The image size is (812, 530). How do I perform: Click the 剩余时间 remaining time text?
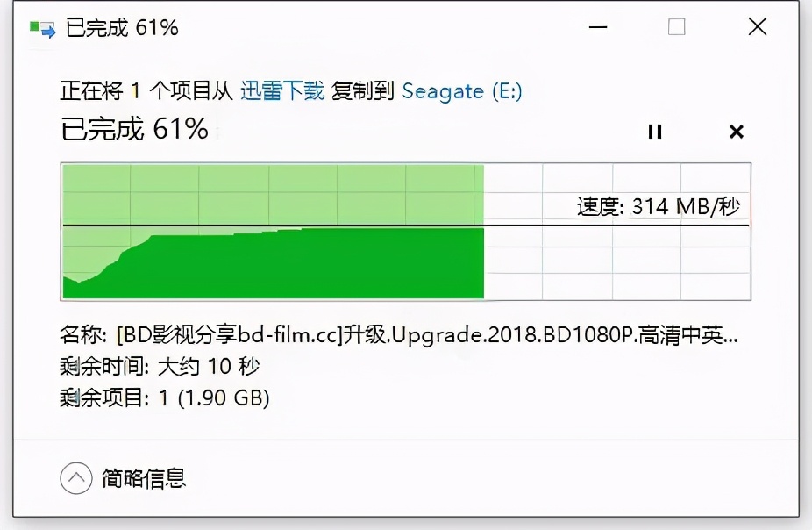tap(158, 367)
